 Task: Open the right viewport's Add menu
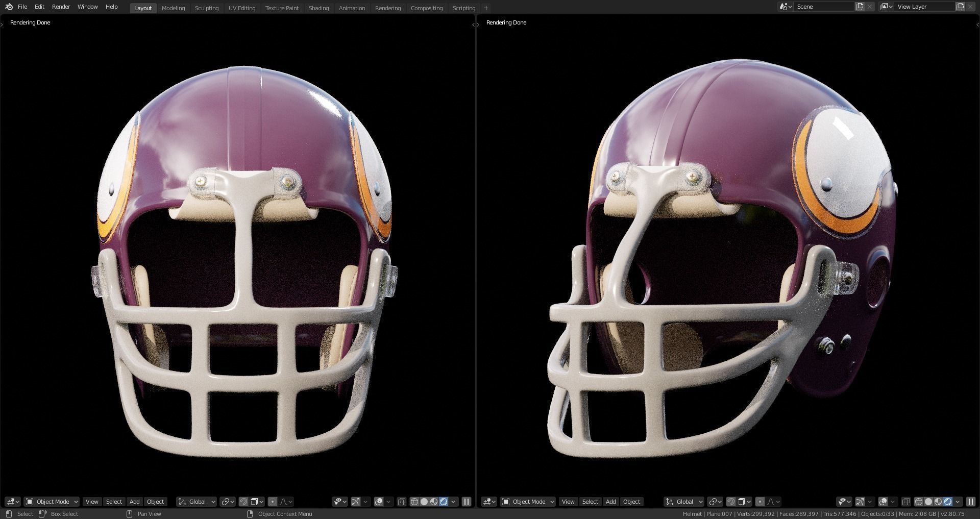[610, 502]
